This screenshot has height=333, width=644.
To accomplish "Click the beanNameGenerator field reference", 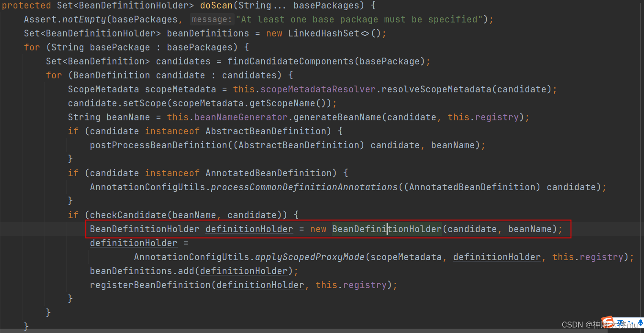I will (x=241, y=117).
